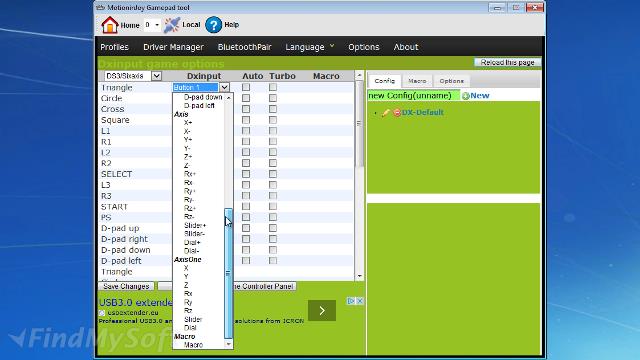Enable Auto checkbox for Triangle row
This screenshot has width=640, height=360.
(x=246, y=87)
